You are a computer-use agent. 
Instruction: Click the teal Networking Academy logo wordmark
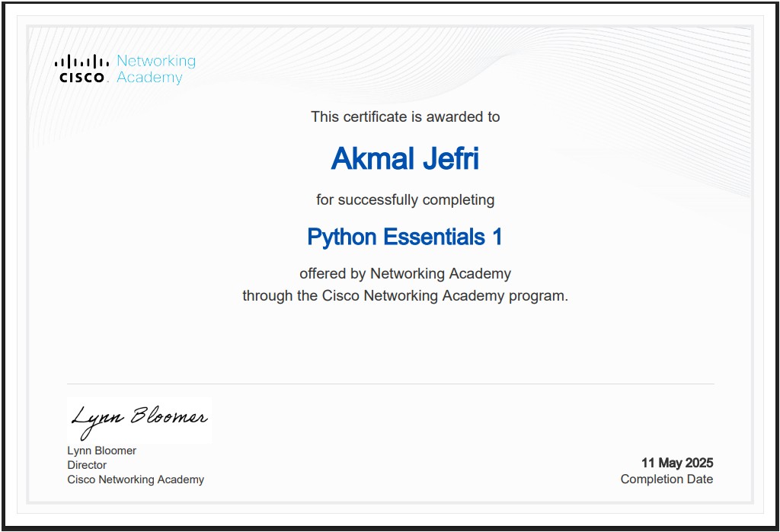pos(156,69)
